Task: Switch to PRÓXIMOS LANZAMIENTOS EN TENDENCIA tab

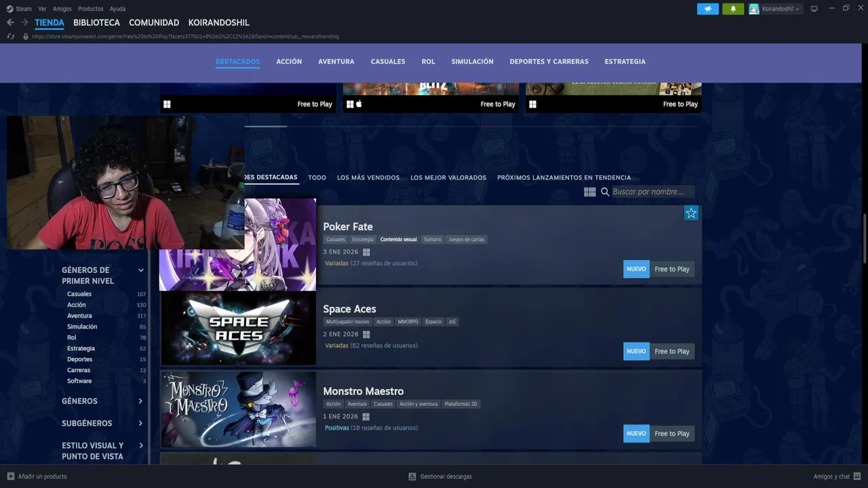Action: [x=564, y=178]
